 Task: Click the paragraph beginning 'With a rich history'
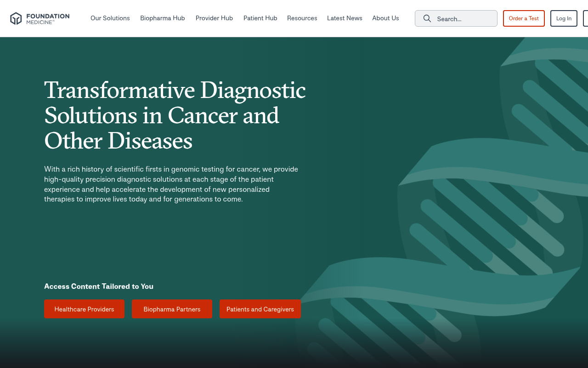171,184
